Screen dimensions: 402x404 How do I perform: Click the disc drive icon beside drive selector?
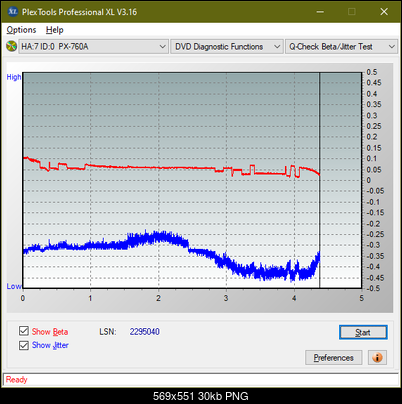(11, 46)
